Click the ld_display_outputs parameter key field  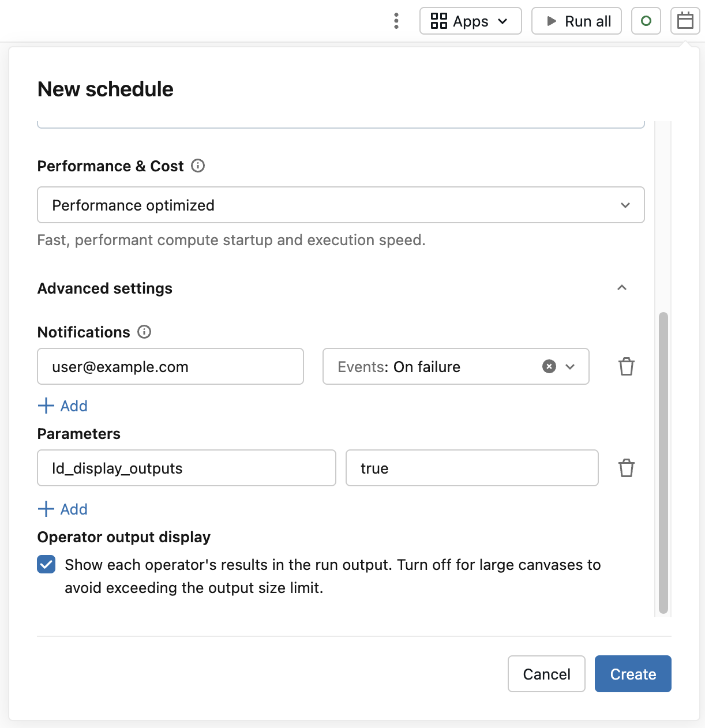(186, 468)
